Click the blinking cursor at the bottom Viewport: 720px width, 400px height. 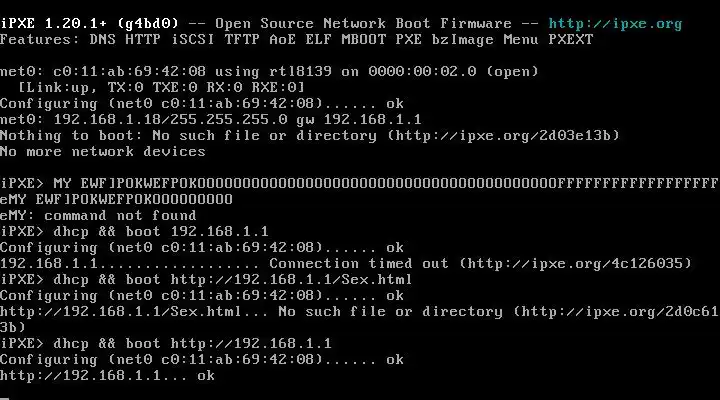4,398
